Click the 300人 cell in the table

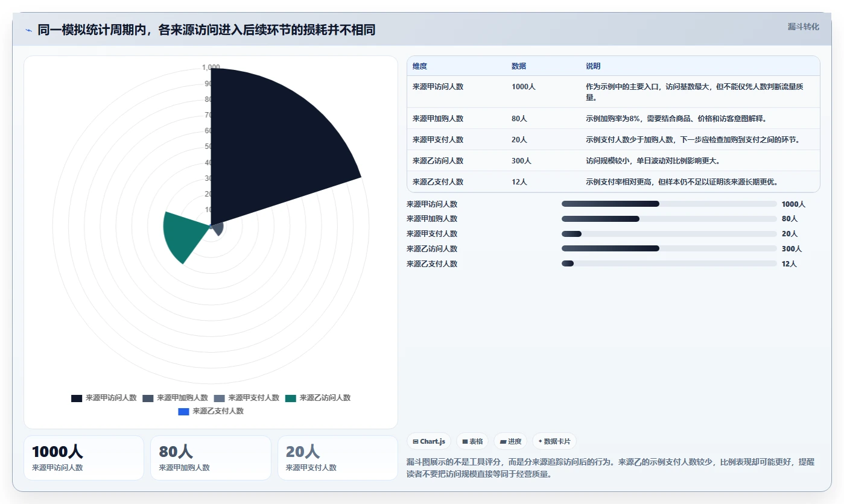[521, 161]
